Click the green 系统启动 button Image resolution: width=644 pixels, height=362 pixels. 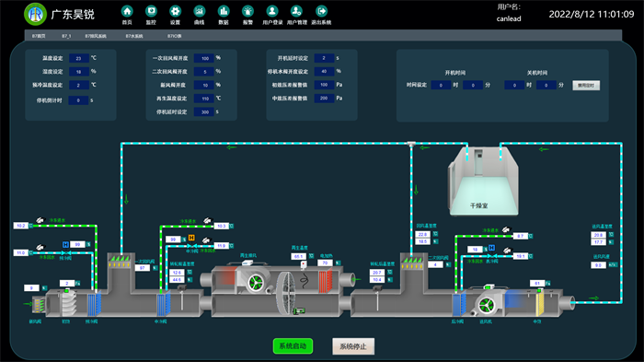point(293,346)
